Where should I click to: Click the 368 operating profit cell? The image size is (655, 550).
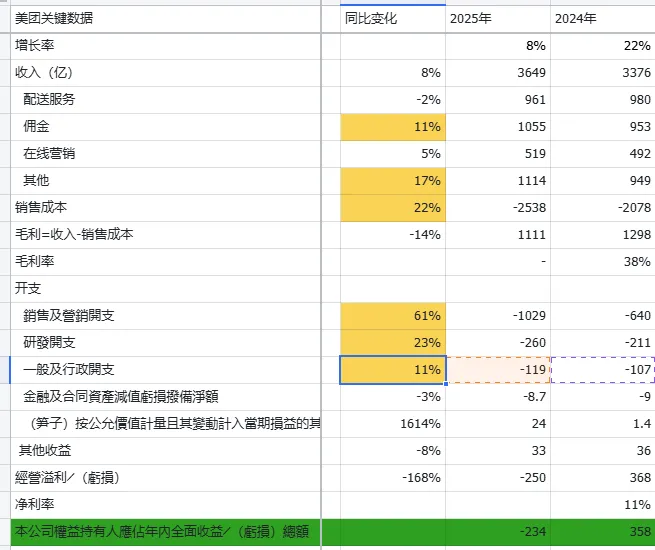point(603,478)
